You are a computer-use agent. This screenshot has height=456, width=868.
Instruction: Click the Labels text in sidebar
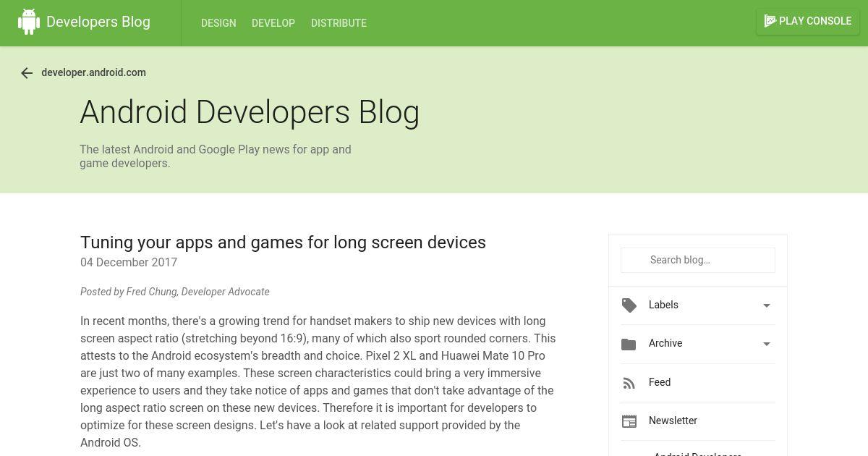coord(663,305)
